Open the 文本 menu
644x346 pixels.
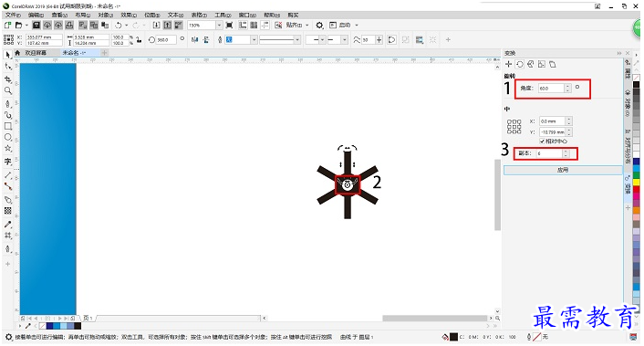175,15
